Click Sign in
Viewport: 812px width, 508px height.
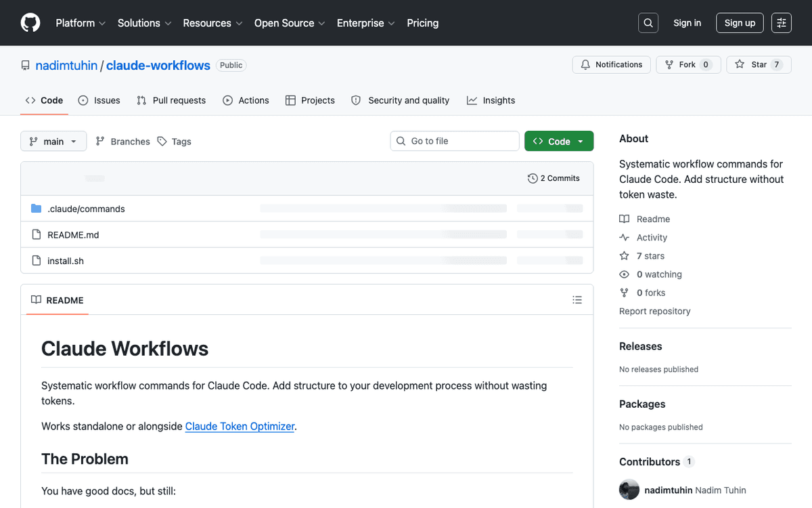[x=687, y=23]
